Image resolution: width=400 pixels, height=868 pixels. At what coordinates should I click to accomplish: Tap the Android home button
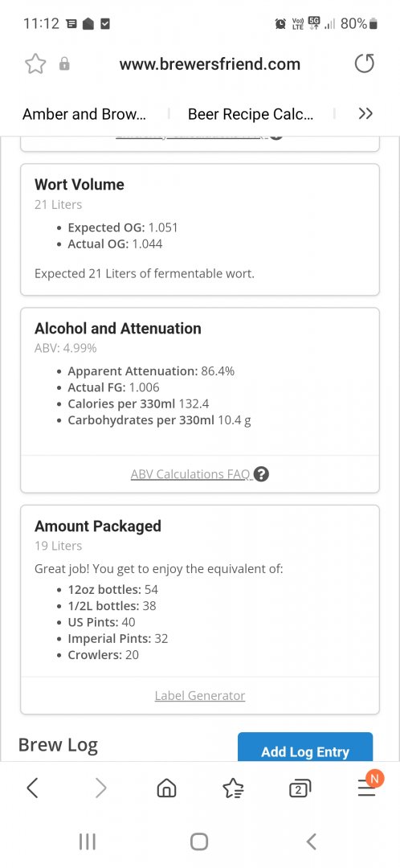pyautogui.click(x=199, y=841)
